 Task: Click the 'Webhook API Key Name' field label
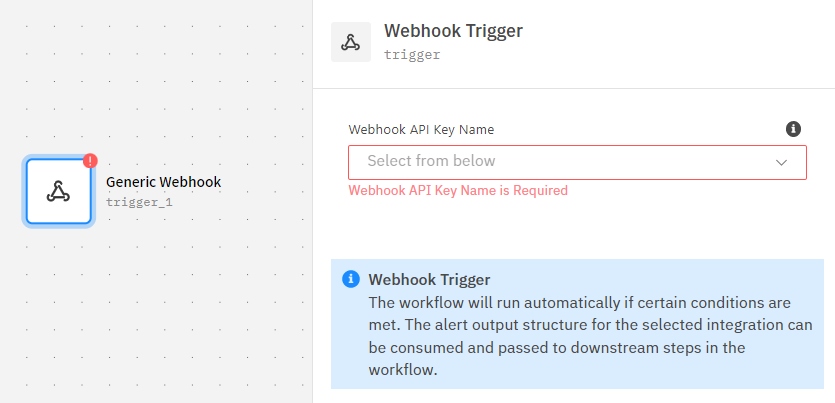[421, 129]
